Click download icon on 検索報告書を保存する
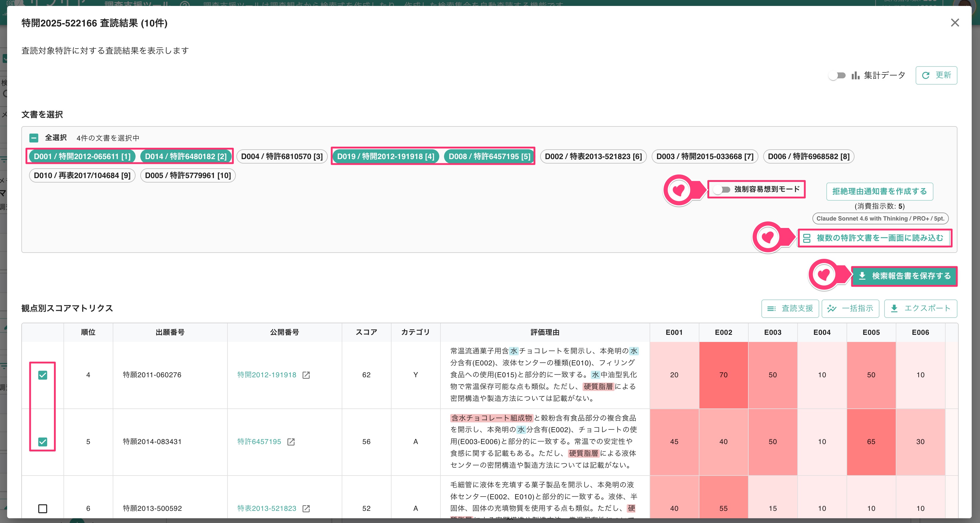This screenshot has width=980, height=523. [862, 275]
